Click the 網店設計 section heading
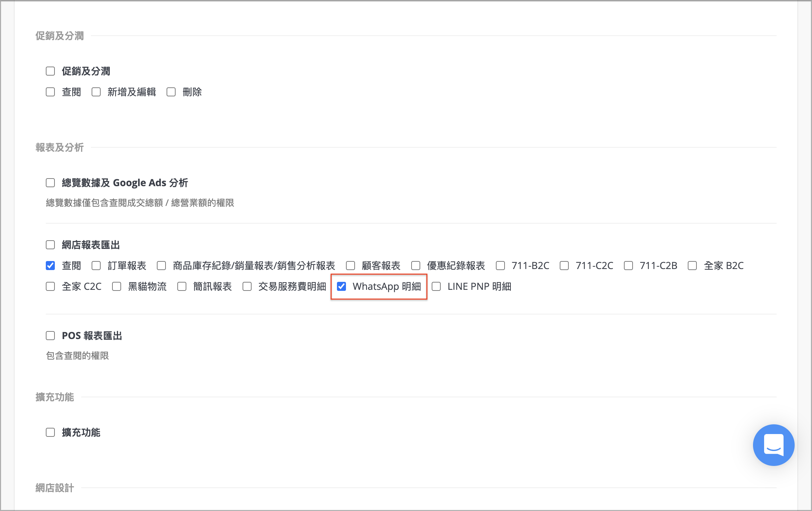This screenshot has width=812, height=511. [x=55, y=488]
